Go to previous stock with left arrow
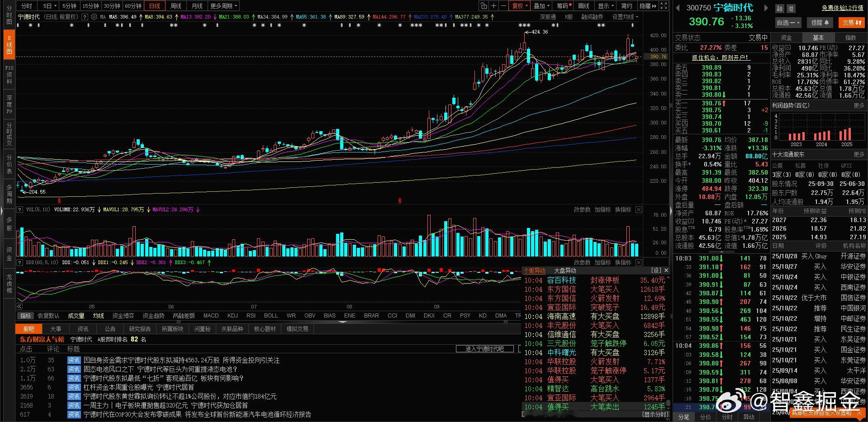The width and height of the screenshot is (868, 422). point(678,8)
